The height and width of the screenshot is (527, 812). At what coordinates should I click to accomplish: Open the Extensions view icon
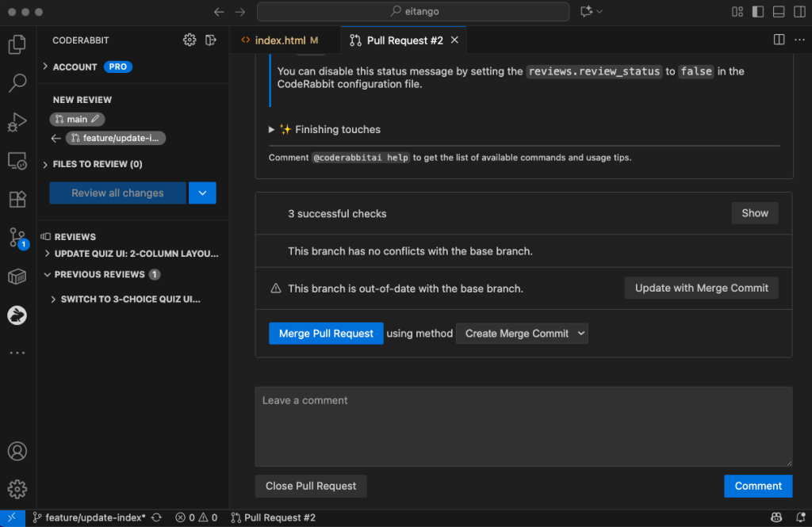point(17,199)
